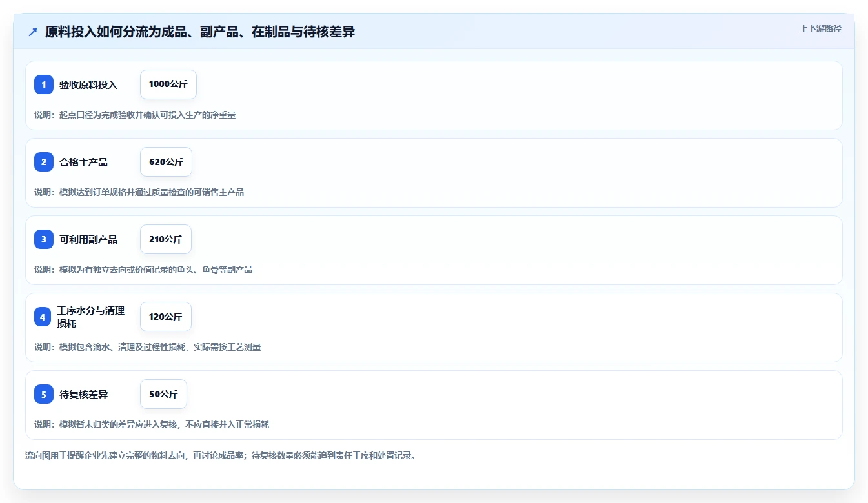Click the 620公斤 value chip

pyautogui.click(x=166, y=162)
